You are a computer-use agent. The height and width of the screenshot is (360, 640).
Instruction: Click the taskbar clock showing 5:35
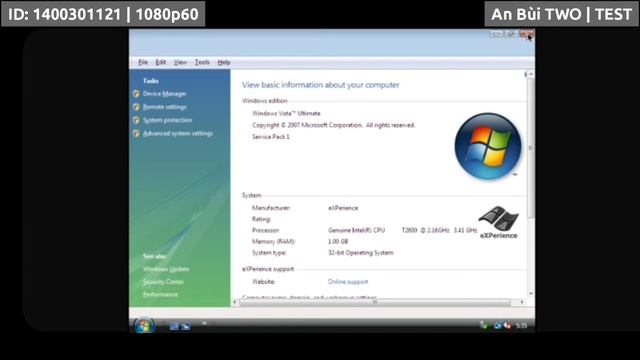521,326
